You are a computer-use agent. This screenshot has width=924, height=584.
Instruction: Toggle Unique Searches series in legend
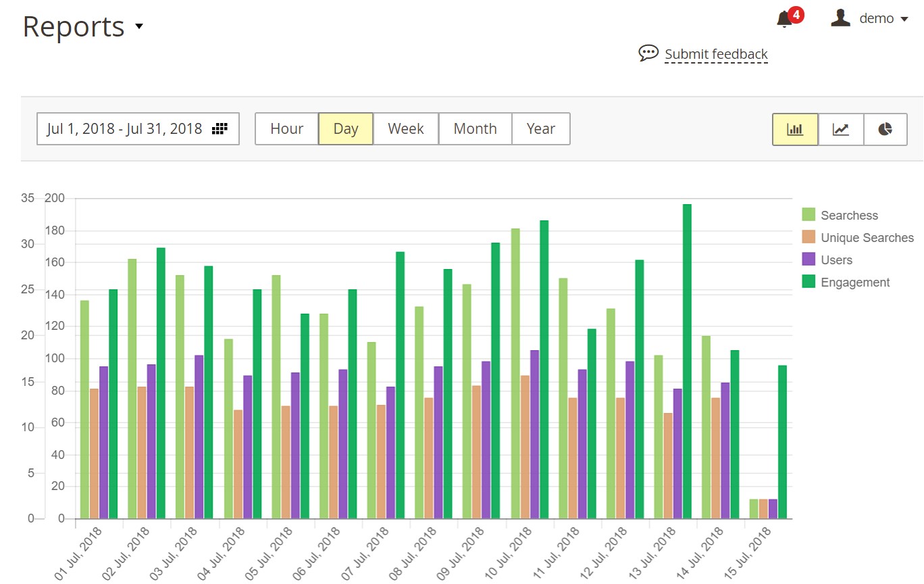tap(867, 238)
